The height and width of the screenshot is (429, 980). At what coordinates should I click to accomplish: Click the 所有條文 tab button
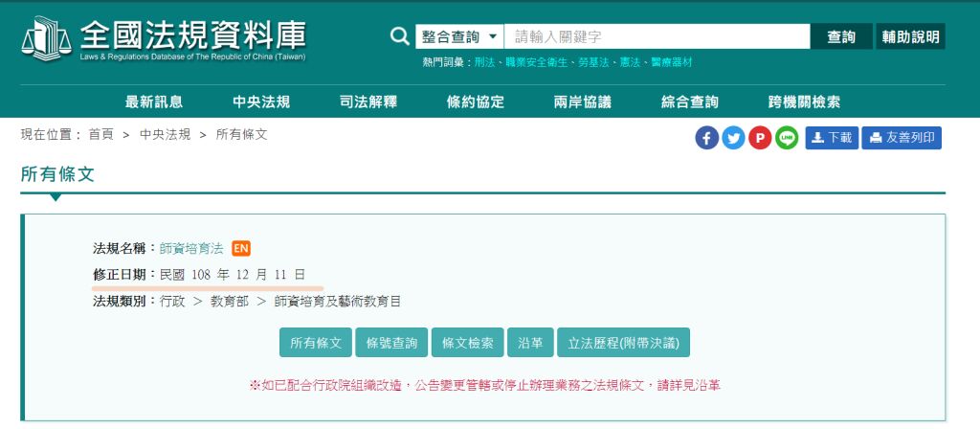(315, 343)
